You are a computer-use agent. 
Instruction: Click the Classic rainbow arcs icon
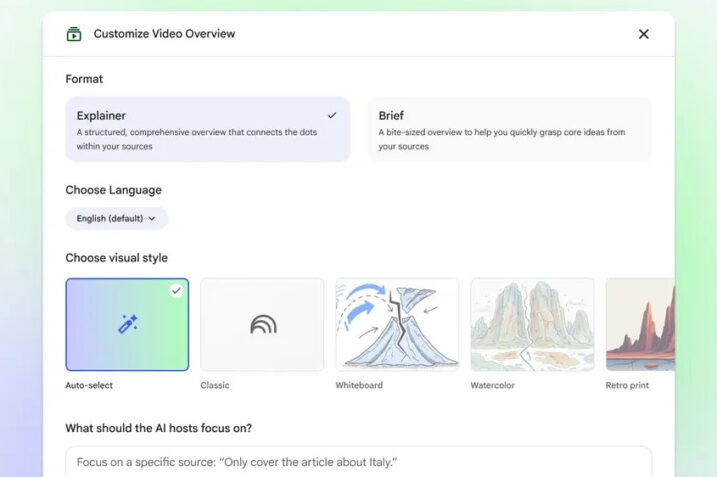click(x=263, y=324)
